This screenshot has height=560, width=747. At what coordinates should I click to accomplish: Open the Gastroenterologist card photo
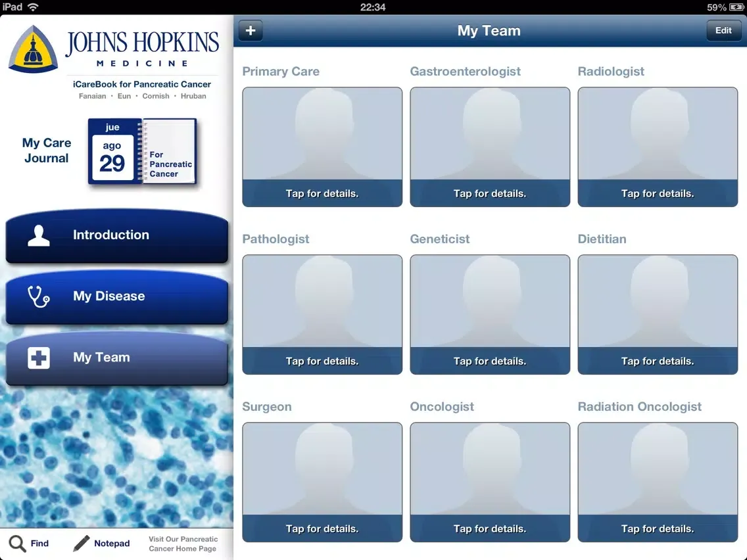[x=490, y=133]
